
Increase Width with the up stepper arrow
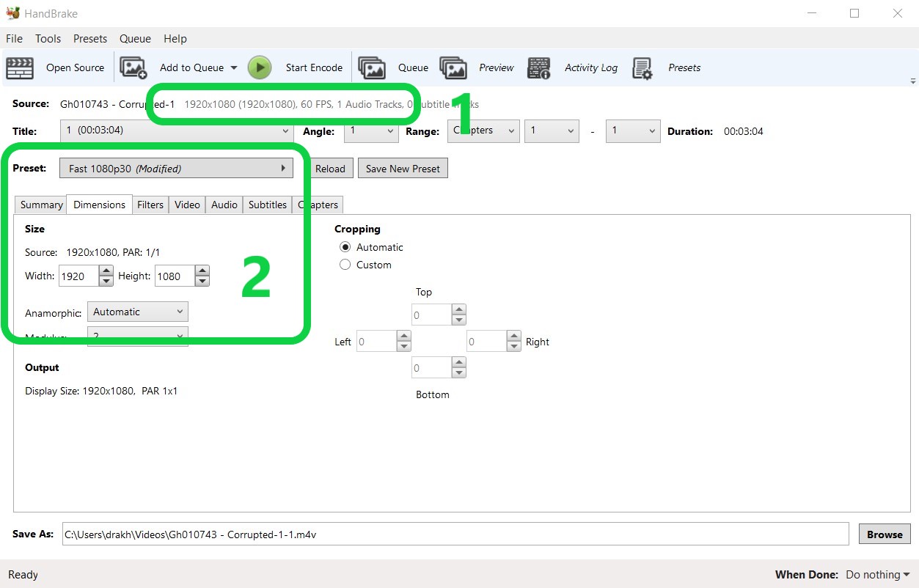(106, 271)
